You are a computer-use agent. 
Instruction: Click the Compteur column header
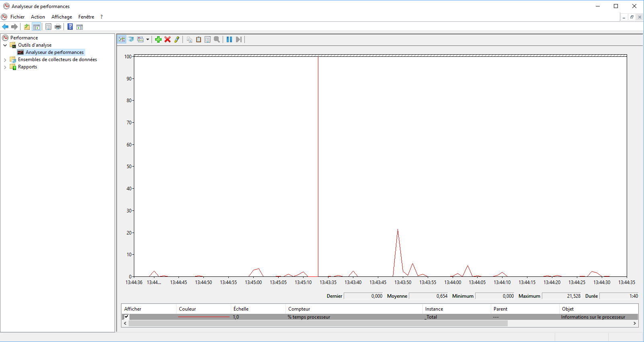click(299, 309)
